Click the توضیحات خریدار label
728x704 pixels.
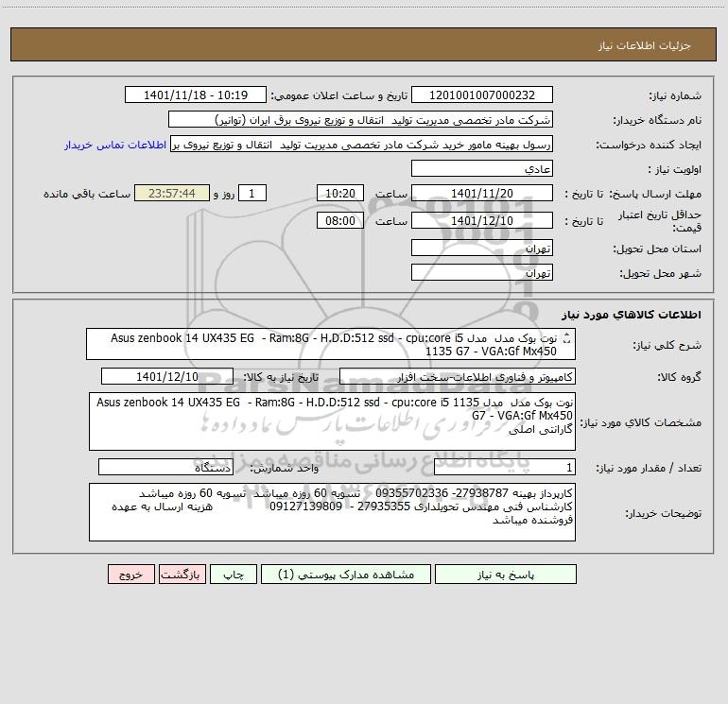663,513
